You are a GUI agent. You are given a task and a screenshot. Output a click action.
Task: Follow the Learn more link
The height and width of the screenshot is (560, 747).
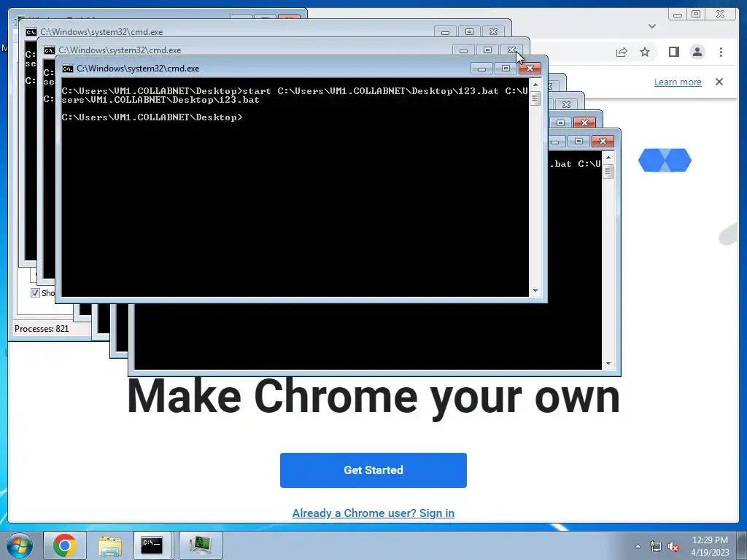click(678, 82)
